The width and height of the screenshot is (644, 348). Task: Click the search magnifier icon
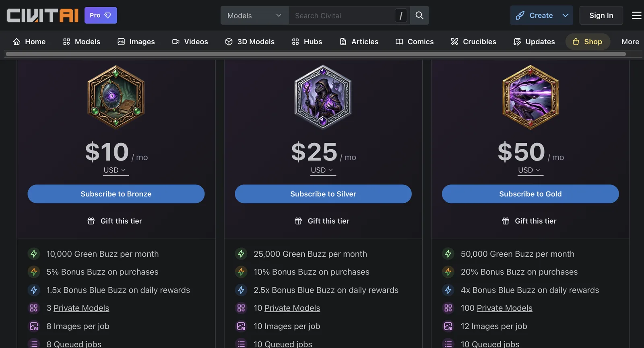tap(419, 15)
